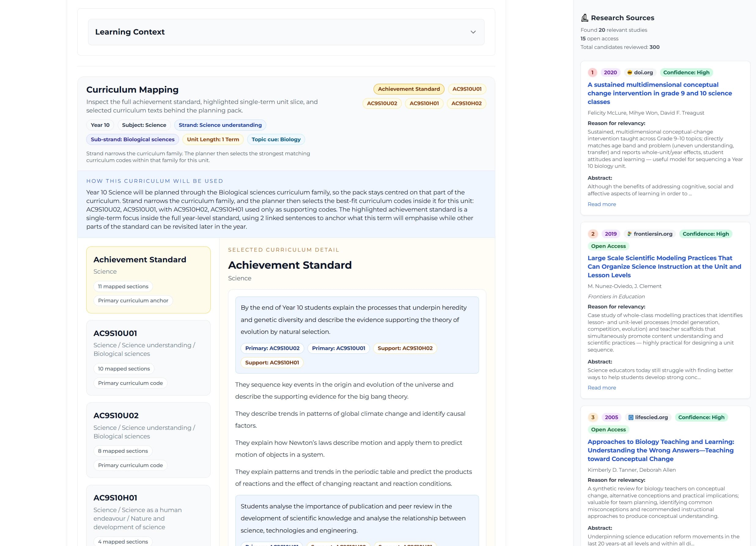Toggle the Topic cue: Biology chip
The height and width of the screenshot is (546, 756).
276,139
